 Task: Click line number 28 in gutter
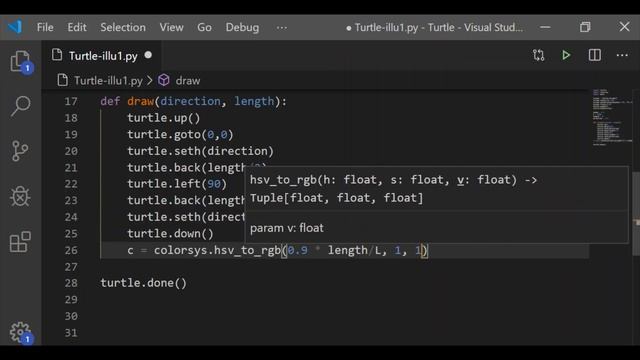[71, 283]
